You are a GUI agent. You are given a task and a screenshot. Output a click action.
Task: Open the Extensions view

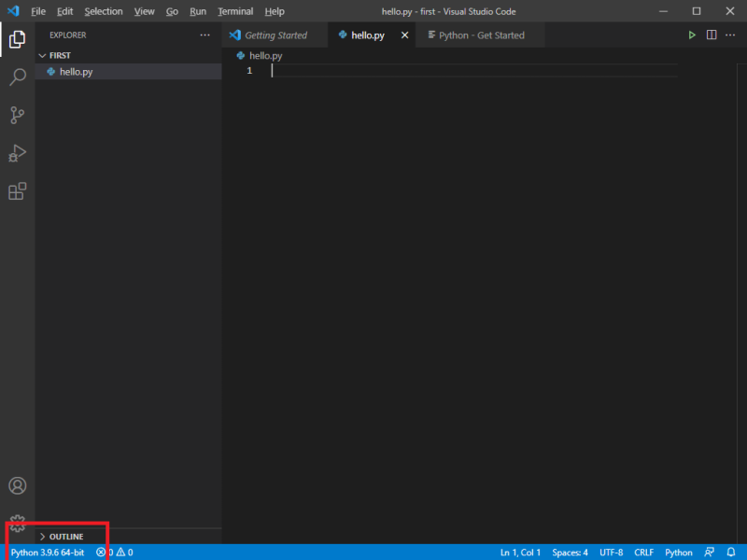pyautogui.click(x=16, y=192)
